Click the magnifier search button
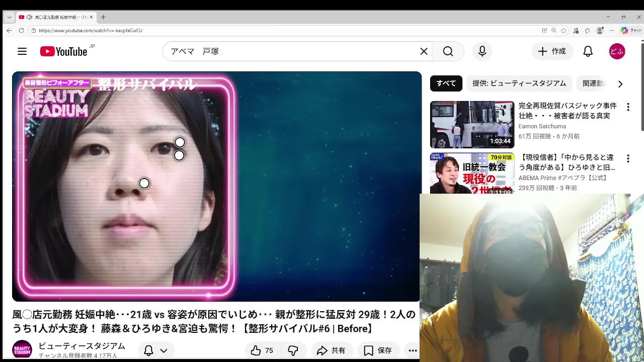 (x=448, y=51)
